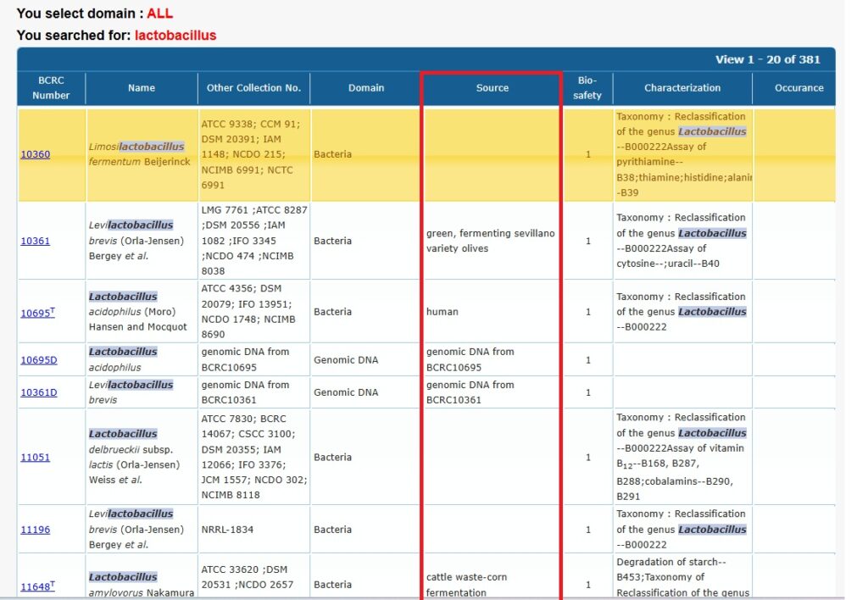Sort by BCRC Number column header
The height and width of the screenshot is (600, 868).
pos(51,88)
